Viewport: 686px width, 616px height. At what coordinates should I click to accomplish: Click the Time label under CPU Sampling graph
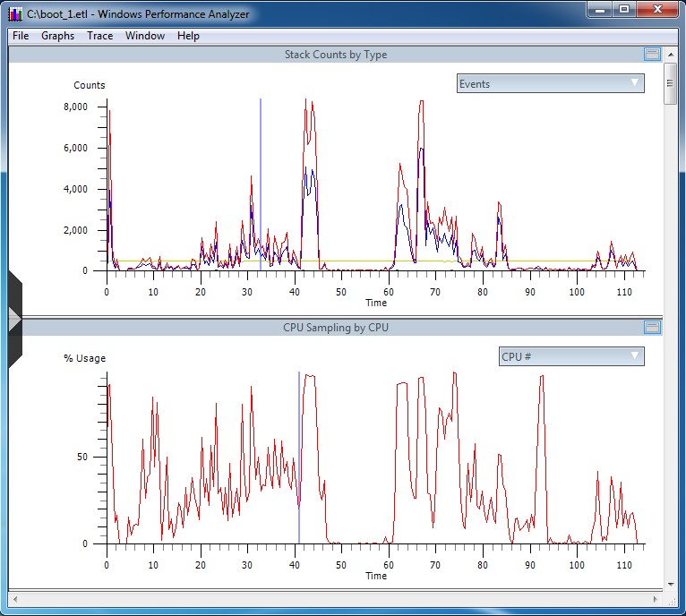pos(376,576)
